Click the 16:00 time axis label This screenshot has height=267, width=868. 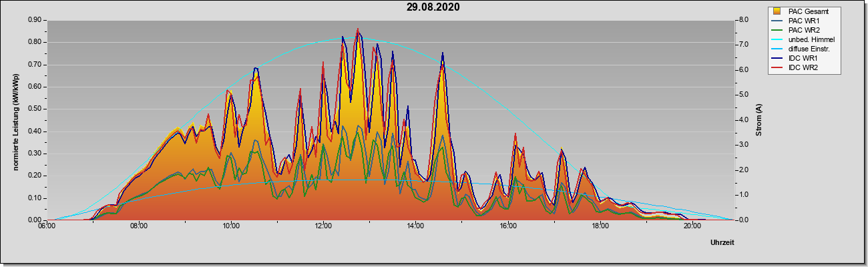tap(507, 226)
